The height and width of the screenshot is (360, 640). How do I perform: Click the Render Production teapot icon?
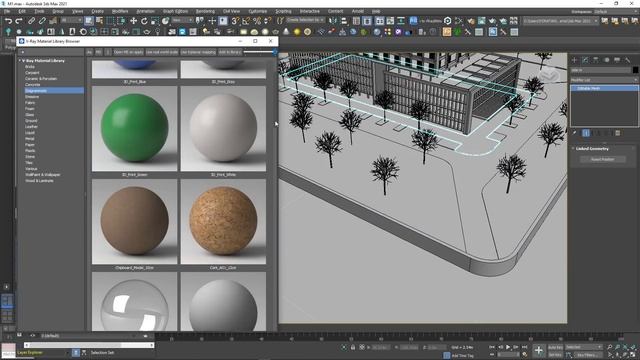point(492,21)
